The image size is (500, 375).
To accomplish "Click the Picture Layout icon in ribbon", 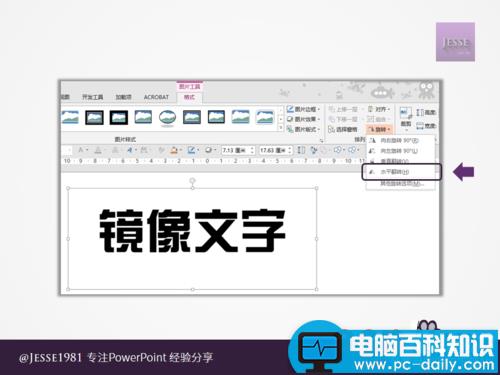I will coord(290,129).
